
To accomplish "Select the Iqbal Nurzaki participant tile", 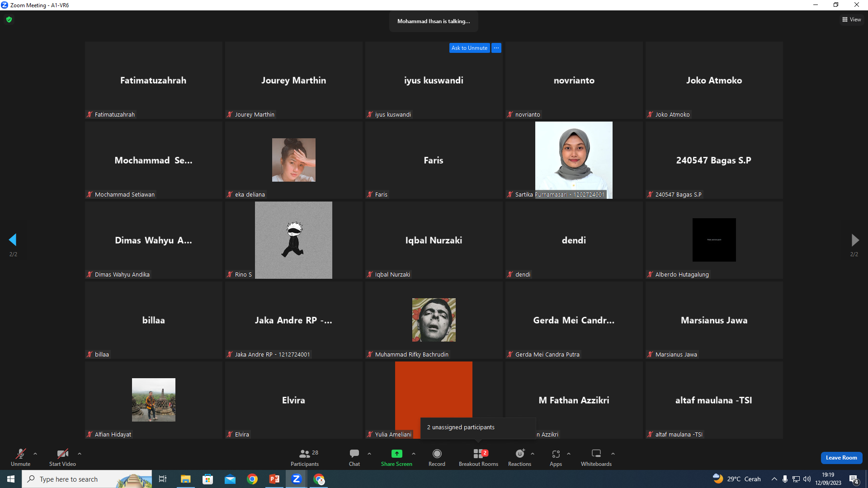I will tap(434, 240).
